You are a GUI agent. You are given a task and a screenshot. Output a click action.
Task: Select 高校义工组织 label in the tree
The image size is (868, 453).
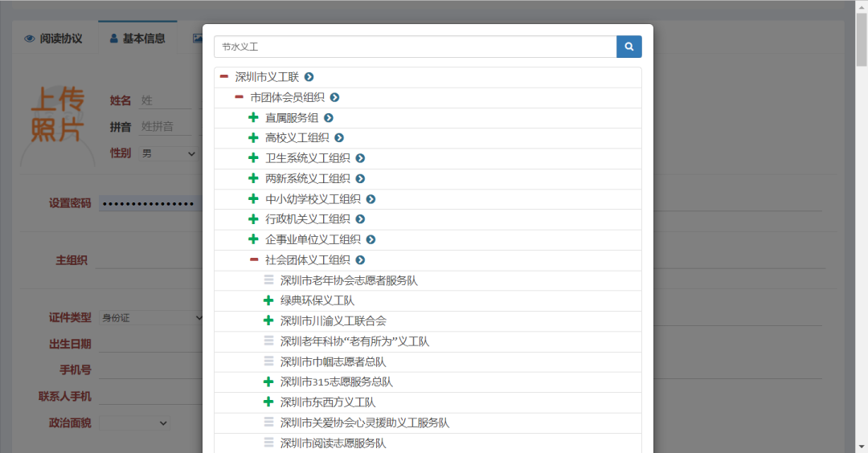[x=297, y=137]
